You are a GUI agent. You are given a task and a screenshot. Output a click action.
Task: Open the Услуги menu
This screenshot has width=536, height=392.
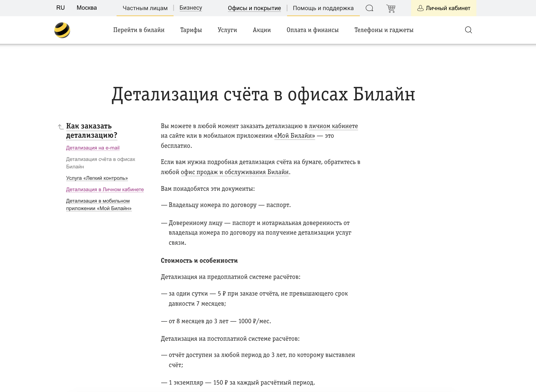(227, 30)
